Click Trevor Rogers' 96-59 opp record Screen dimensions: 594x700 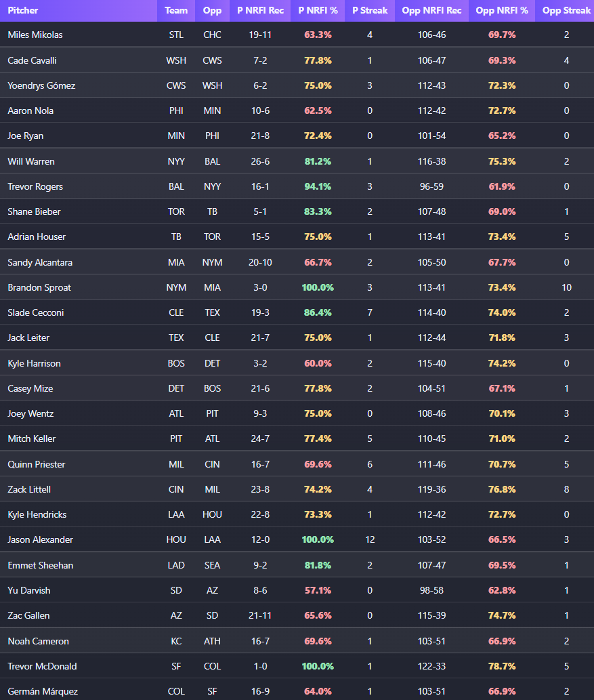click(431, 186)
